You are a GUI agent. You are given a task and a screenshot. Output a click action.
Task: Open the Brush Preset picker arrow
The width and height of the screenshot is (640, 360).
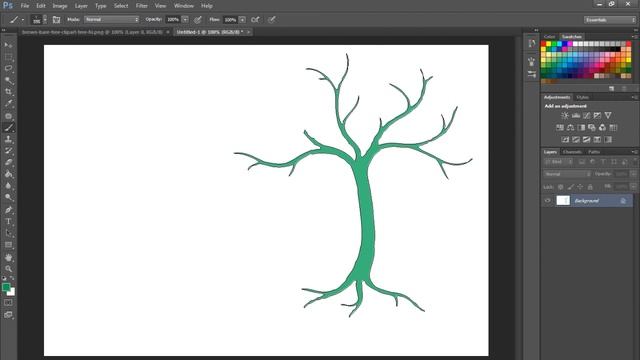tap(45, 20)
